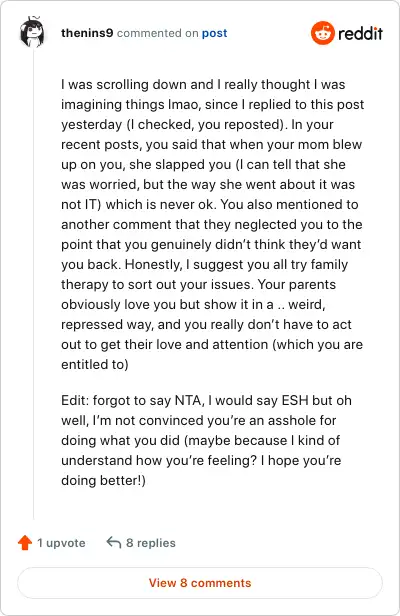Click the phrase 'entitled to)' ending first paragraph

pos(95,364)
